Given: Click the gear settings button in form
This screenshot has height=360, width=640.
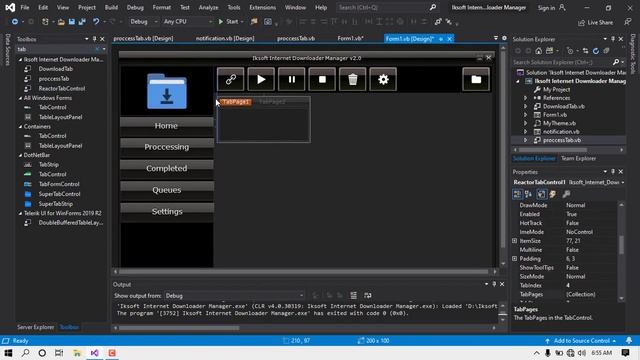Looking at the screenshot, I should point(383,79).
